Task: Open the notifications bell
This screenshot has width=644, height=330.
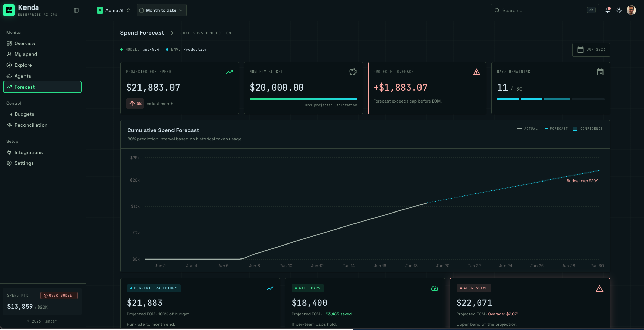Action: point(608,10)
